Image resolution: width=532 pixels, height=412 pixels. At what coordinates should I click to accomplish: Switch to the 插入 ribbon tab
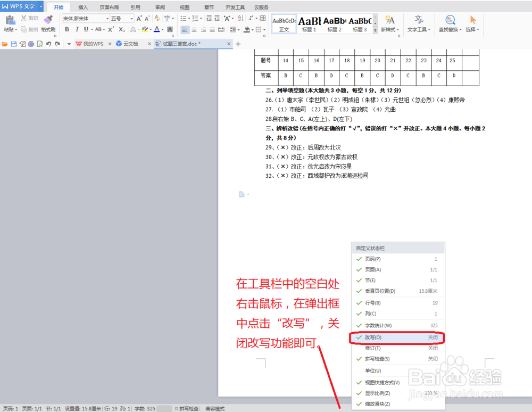[x=82, y=7]
